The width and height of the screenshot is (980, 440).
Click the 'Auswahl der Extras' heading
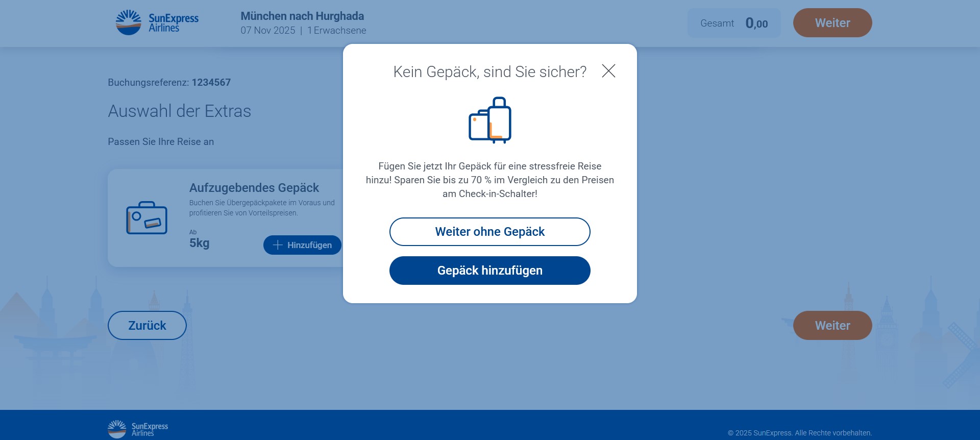pos(180,111)
